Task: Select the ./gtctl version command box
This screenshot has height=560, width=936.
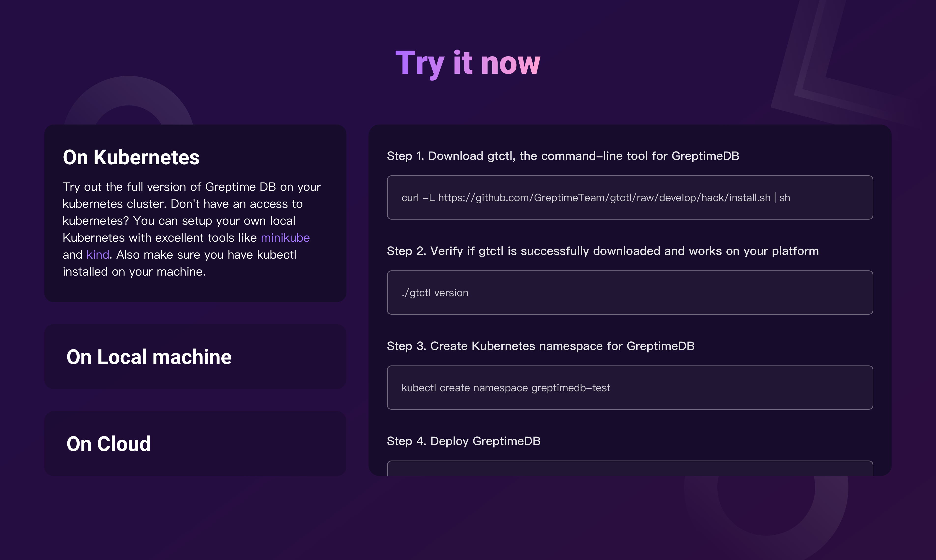Action: click(630, 293)
